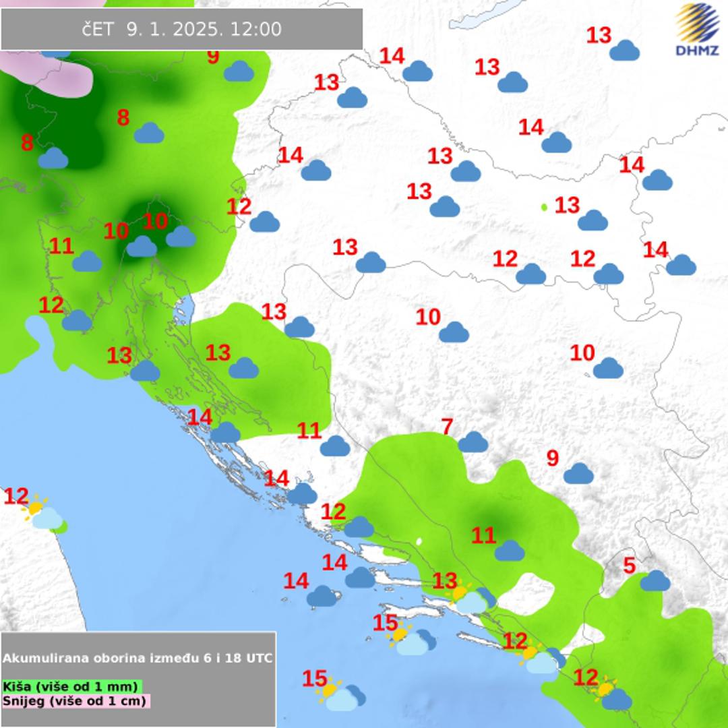
Task: Select the cloud icon next to temperature 5
Action: [655, 580]
